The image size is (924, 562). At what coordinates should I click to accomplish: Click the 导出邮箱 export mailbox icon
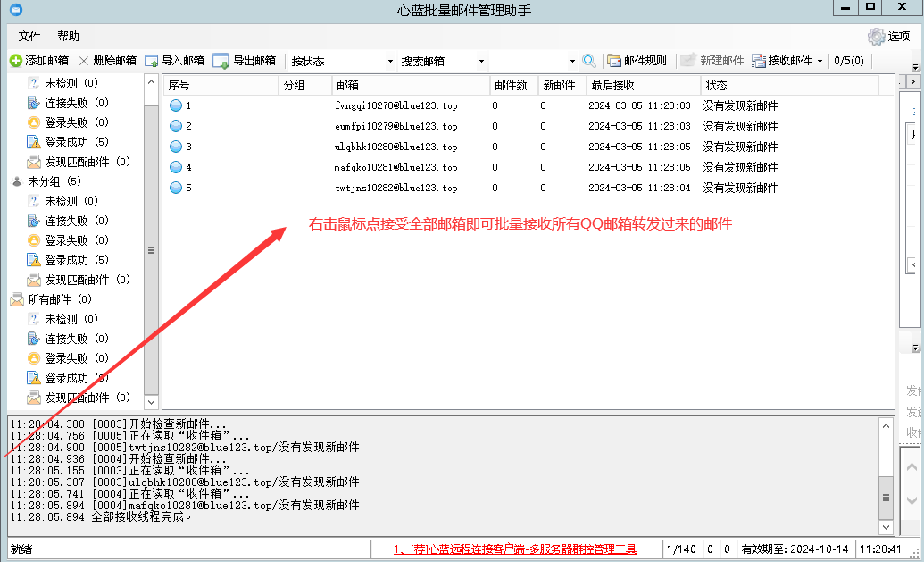pyautogui.click(x=221, y=61)
